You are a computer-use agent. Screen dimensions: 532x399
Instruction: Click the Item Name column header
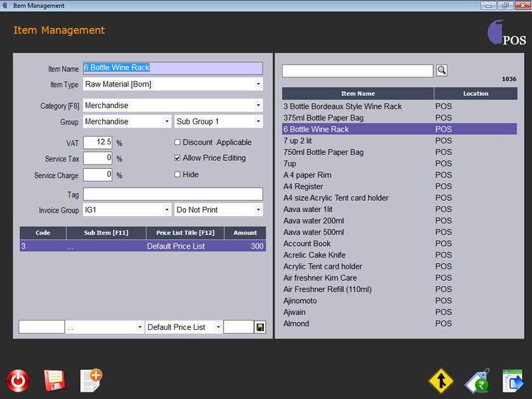click(358, 94)
